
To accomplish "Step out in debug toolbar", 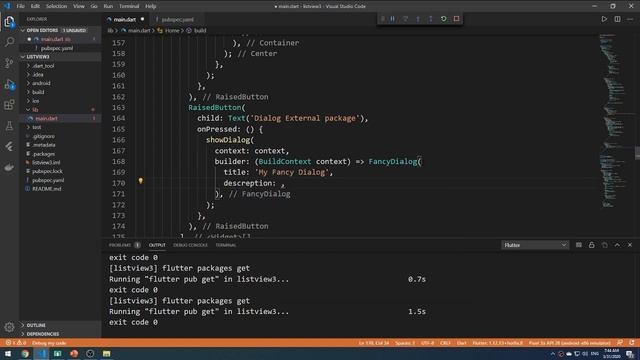I will (431, 19).
